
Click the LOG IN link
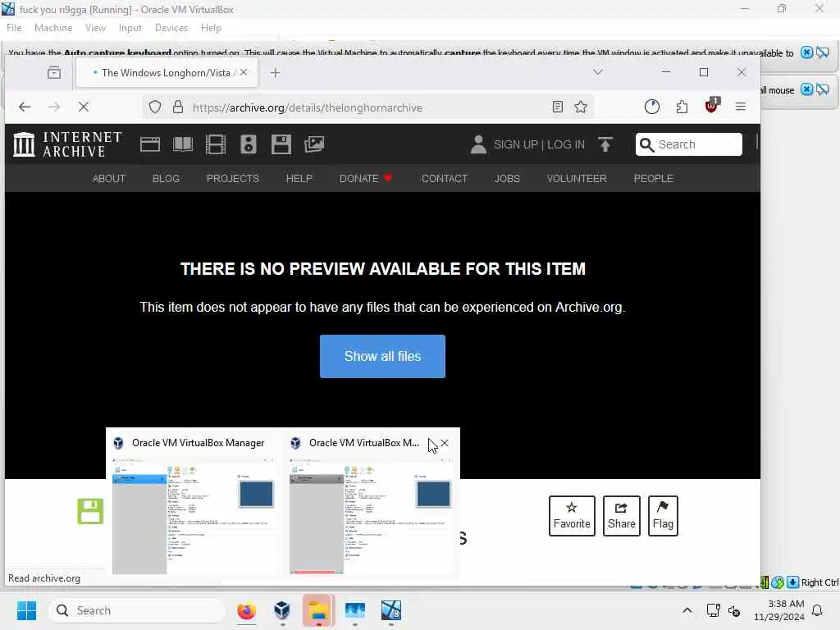click(x=566, y=144)
